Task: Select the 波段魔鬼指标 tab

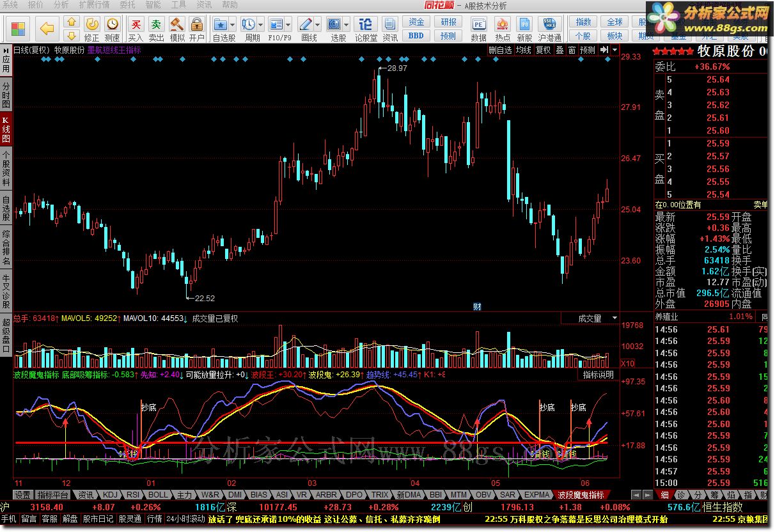Action: pos(580,494)
